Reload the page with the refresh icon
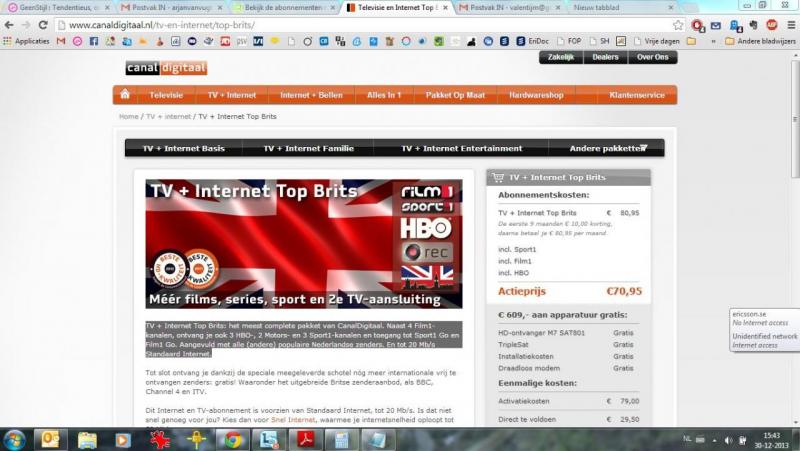The image size is (800, 451). click(43, 25)
